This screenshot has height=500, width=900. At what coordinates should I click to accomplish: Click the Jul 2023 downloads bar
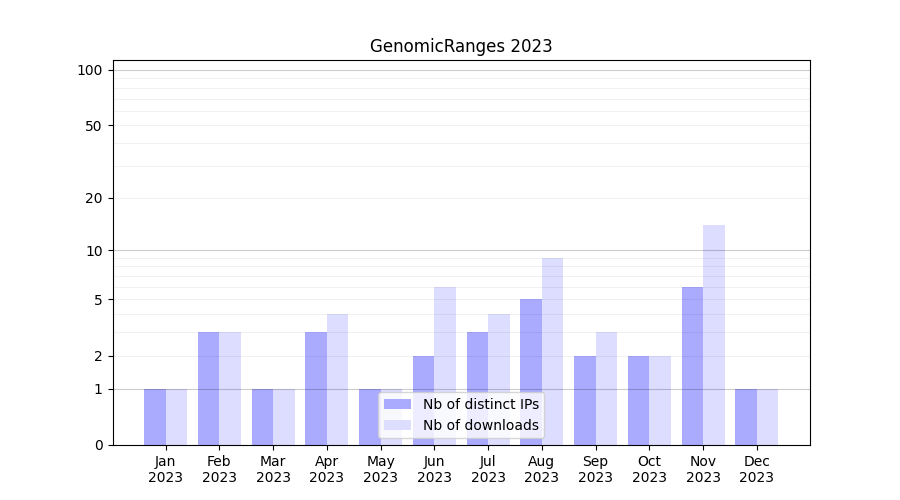499,379
